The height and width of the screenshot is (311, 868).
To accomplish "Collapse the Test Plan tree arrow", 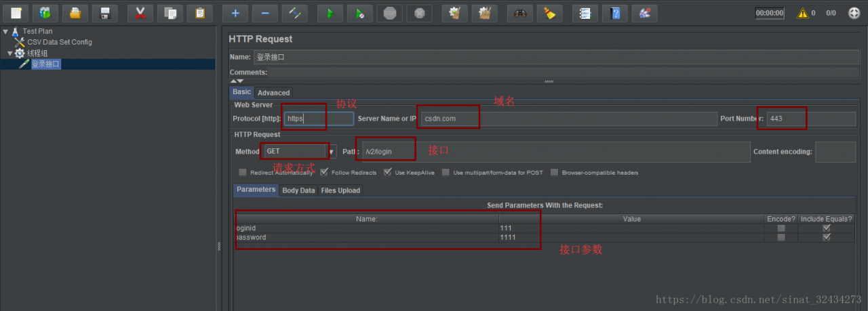I will [5, 31].
